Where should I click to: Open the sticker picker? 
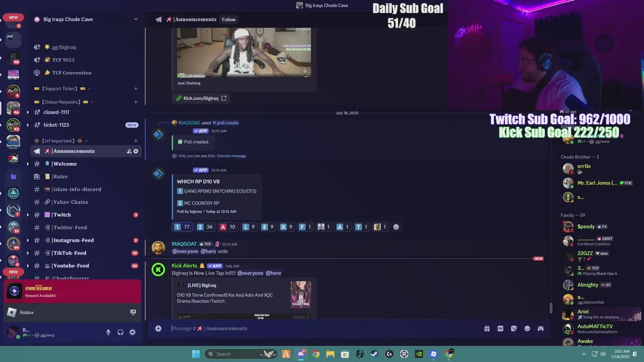tap(514, 328)
